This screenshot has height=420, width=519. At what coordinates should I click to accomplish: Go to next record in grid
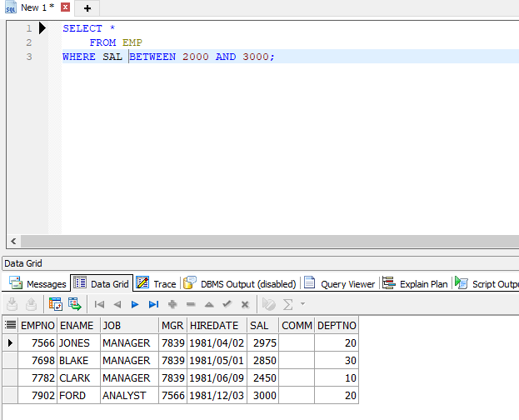click(135, 304)
